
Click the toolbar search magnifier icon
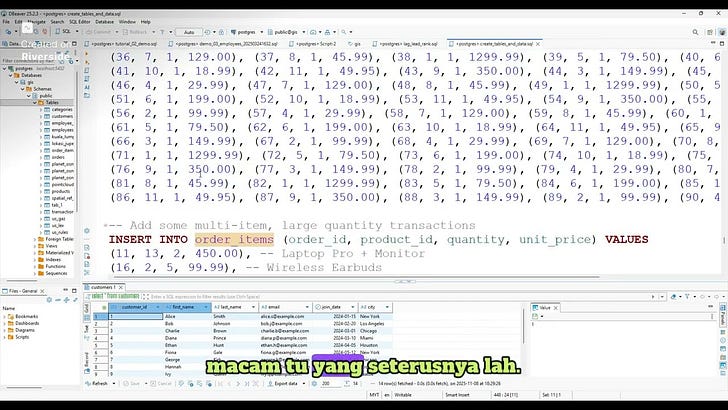pos(696,32)
